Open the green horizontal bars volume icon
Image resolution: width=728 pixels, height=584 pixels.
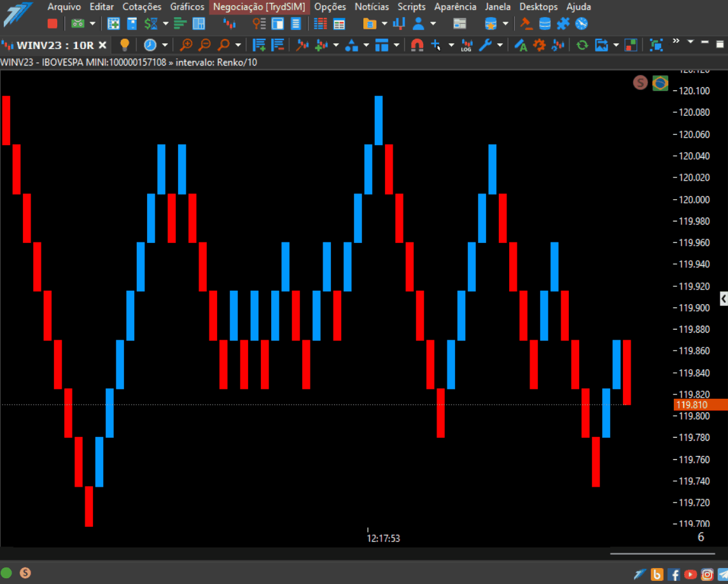pos(180,23)
